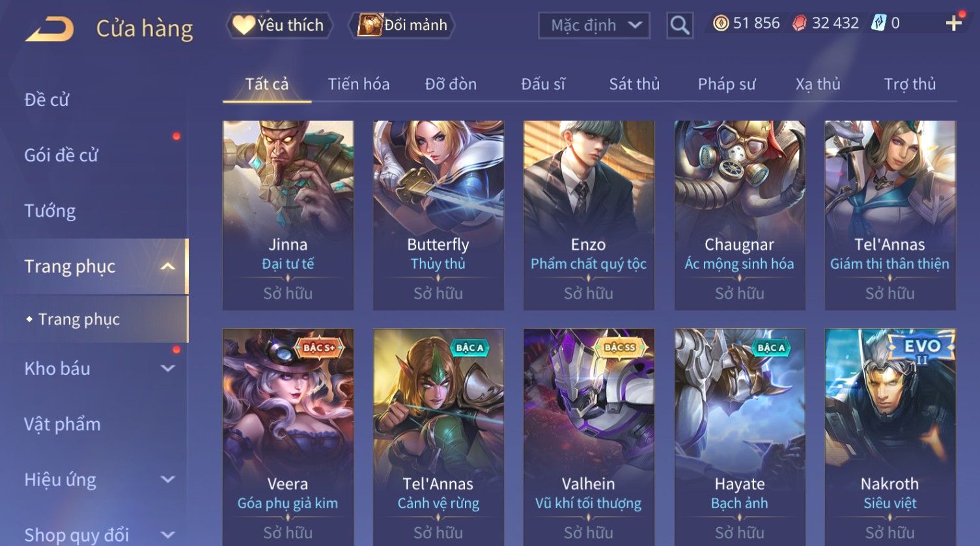This screenshot has width=980, height=546.
Task: Open Valhein Vũ khí tối thượng card
Action: click(x=589, y=437)
